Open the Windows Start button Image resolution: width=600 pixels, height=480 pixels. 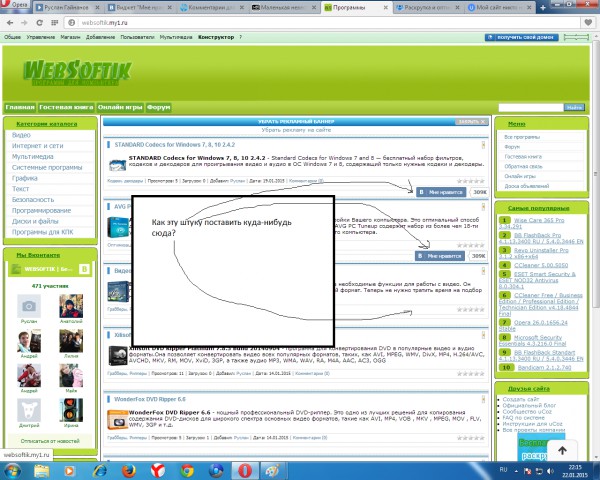[x=13, y=470]
